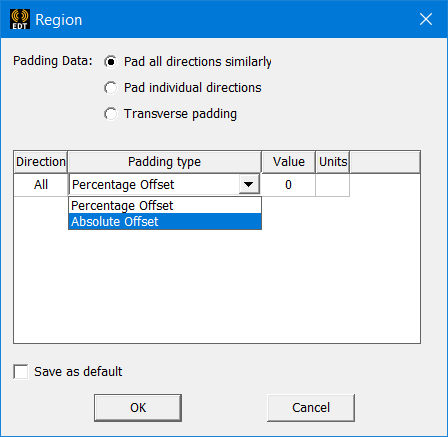Click the empty Units cell
The image size is (448, 437).
point(332,185)
